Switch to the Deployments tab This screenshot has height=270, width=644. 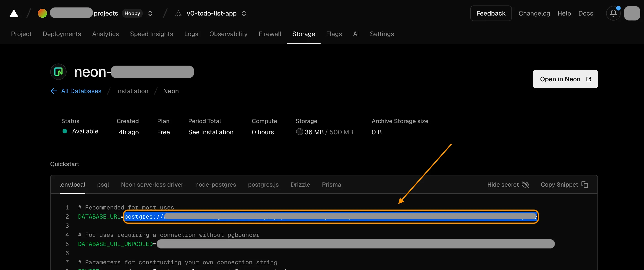pyautogui.click(x=62, y=34)
